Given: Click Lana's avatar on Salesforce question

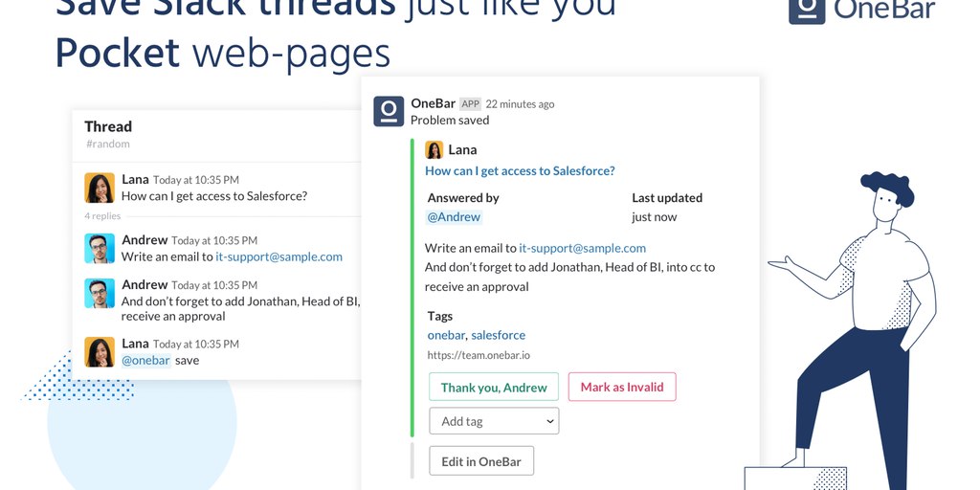Looking at the screenshot, I should coord(100,188).
